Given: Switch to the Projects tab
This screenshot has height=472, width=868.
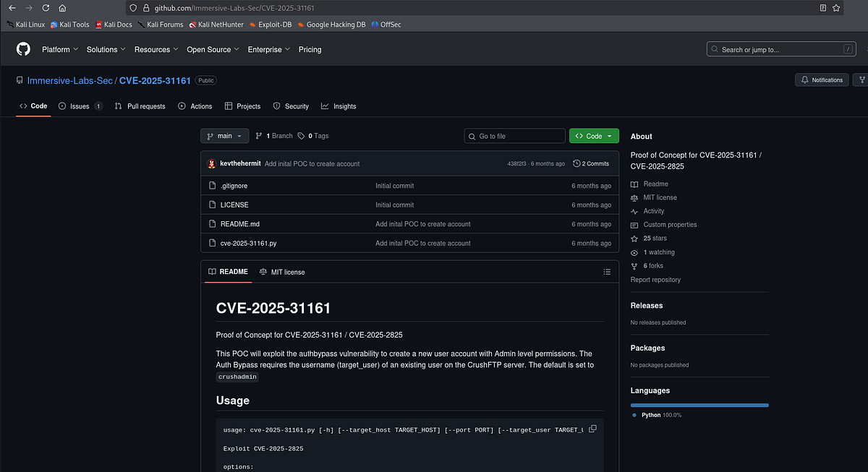Looking at the screenshot, I should (242, 106).
